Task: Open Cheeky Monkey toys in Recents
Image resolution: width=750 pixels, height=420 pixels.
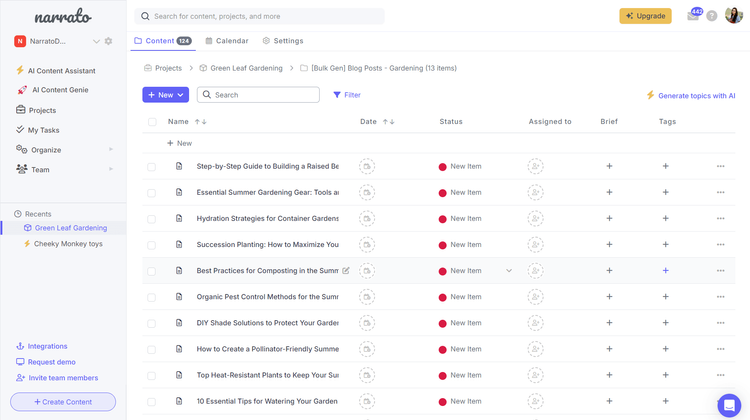Action: pos(63,243)
